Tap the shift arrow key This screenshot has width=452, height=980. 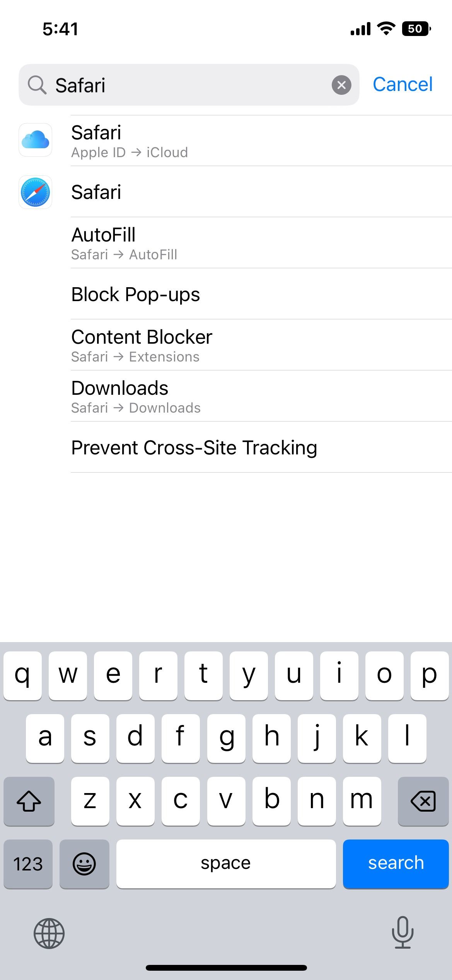tap(29, 802)
